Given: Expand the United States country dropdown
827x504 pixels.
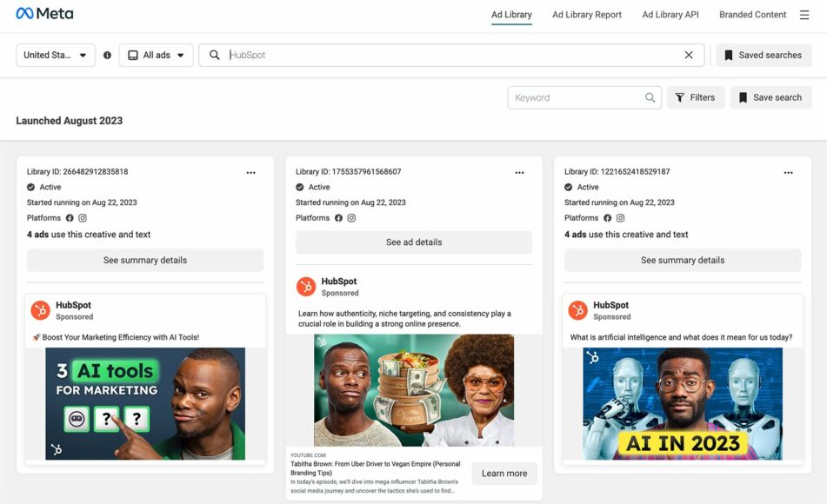Looking at the screenshot, I should pyautogui.click(x=56, y=55).
